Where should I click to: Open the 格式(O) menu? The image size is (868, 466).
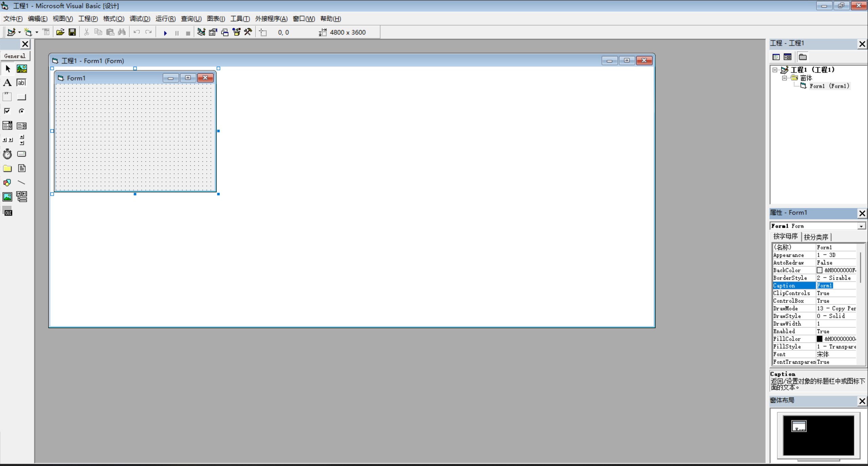pos(114,19)
